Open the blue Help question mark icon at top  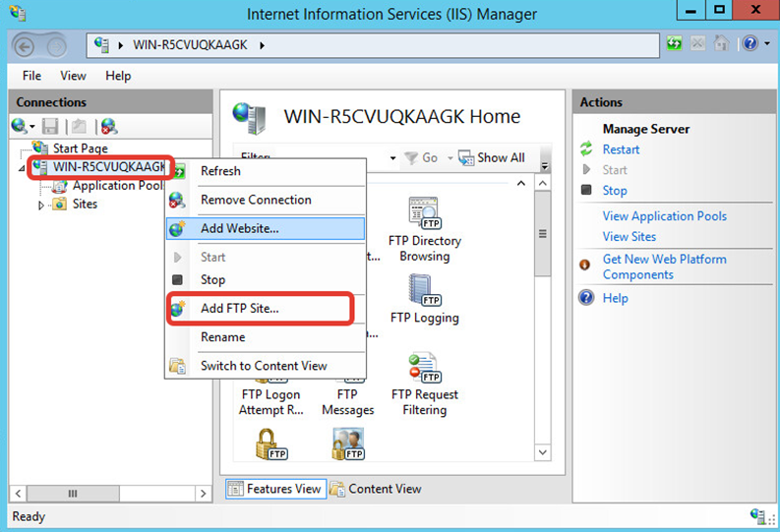750,43
